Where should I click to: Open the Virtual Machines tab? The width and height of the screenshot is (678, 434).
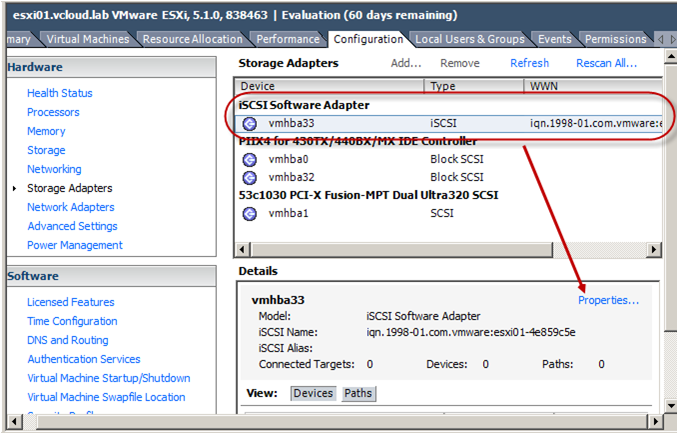tap(88, 39)
